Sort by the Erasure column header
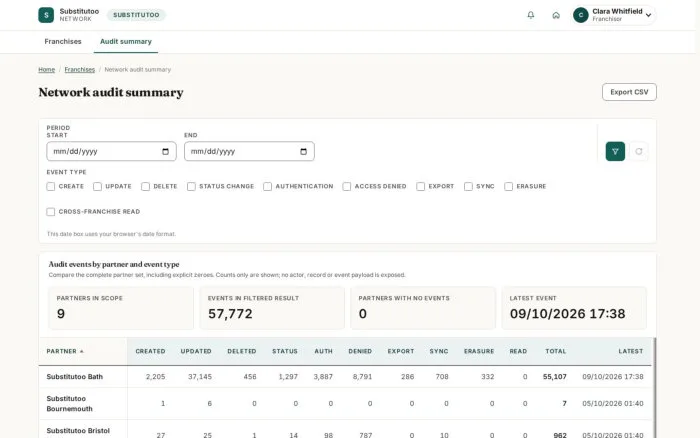 [x=479, y=351]
